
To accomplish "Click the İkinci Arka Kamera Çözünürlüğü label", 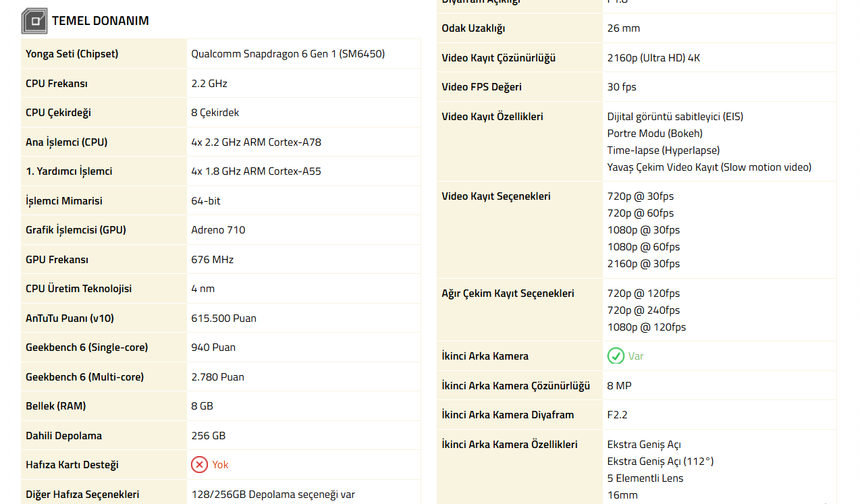I will (516, 386).
